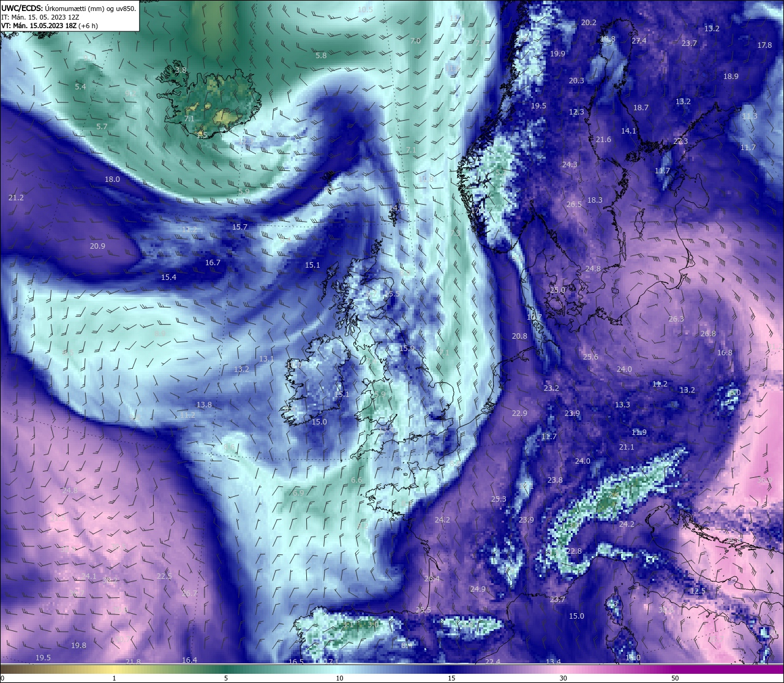This screenshot has height=683, width=784.
Task: Click the map value 25.5
Action: [x=423, y=609]
